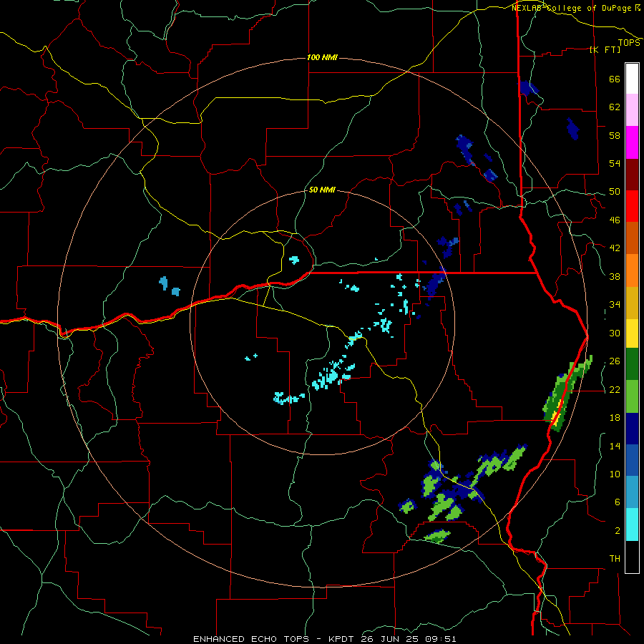The height and width of the screenshot is (644, 644).
Task: Click the white swatch in the tops legend
Action: click(632, 79)
